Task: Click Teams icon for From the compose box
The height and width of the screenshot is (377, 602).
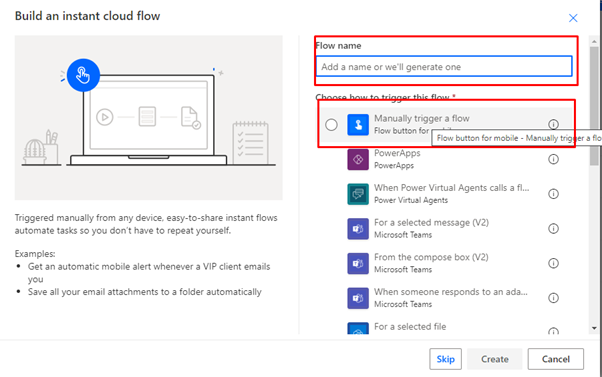Action: point(358,263)
